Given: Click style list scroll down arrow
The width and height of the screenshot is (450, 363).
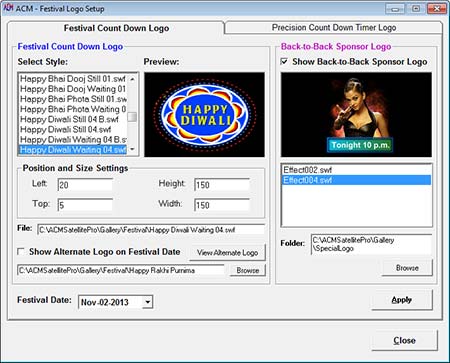Looking at the screenshot, I should [133, 149].
